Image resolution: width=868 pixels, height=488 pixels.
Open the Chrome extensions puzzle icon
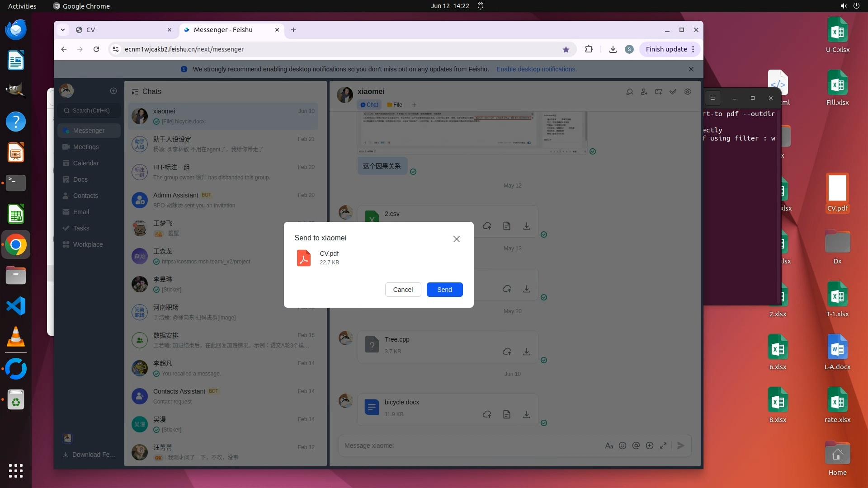tap(589, 49)
